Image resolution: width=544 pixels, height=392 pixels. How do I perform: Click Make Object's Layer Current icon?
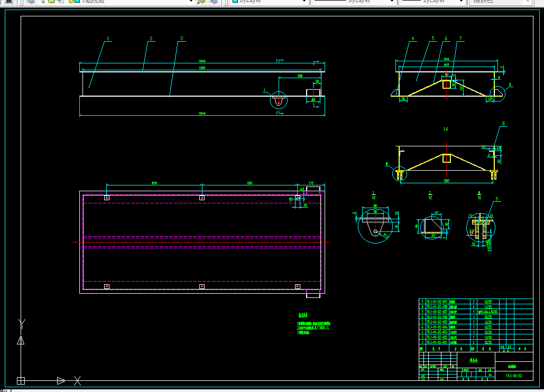[x=201, y=2]
